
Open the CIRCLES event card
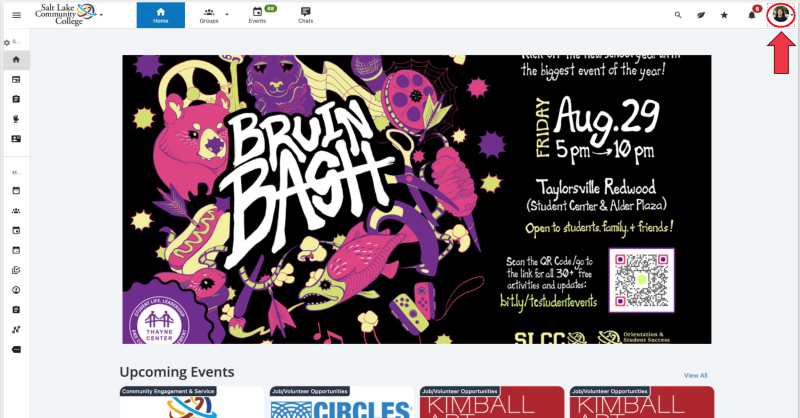point(342,402)
